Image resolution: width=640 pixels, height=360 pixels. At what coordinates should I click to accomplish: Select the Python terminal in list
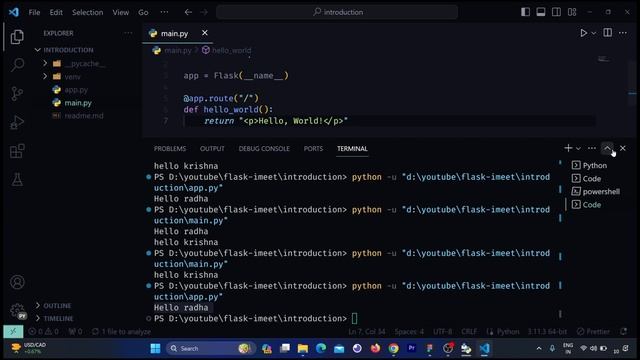[595, 165]
